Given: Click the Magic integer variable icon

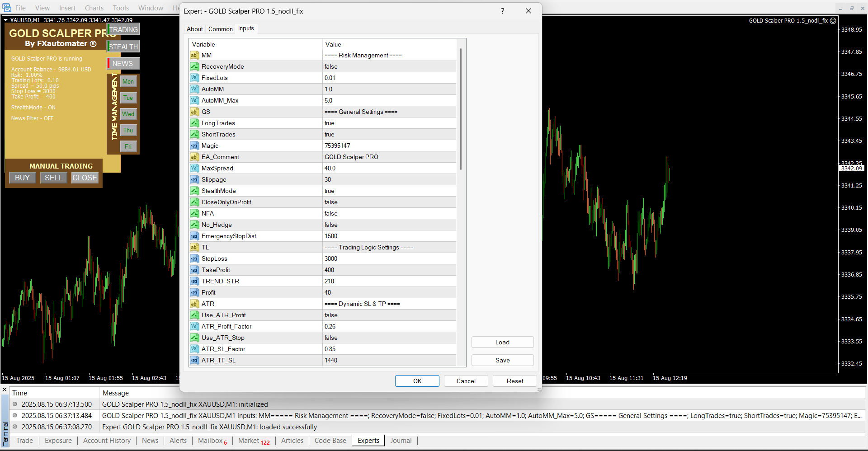Looking at the screenshot, I should coord(194,146).
